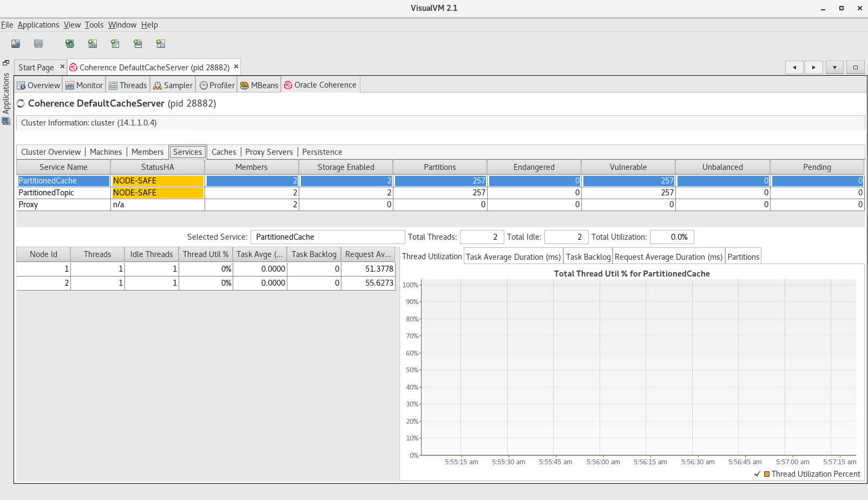This screenshot has height=500, width=868.
Task: Sort node table by Task Backlog header
Action: point(314,254)
